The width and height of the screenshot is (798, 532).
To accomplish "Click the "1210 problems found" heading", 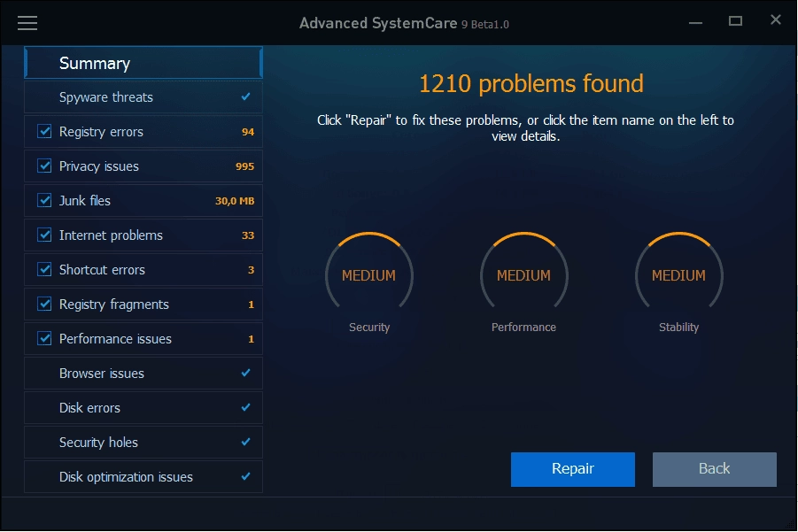I will point(531,84).
